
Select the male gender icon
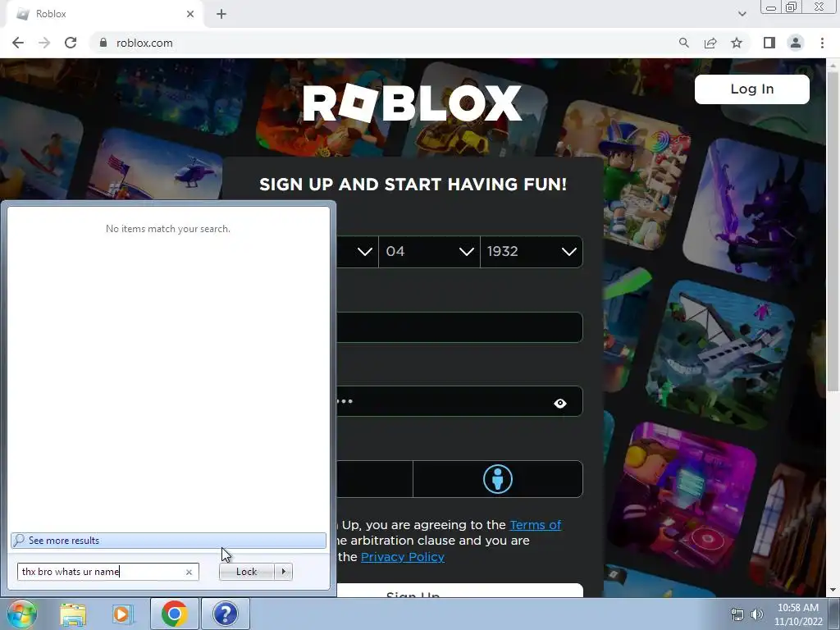click(x=498, y=479)
